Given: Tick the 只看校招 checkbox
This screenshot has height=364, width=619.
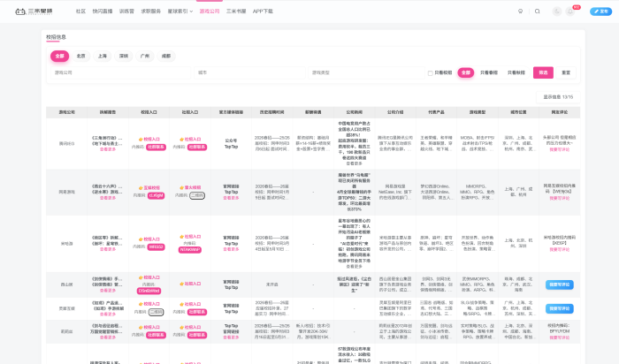Looking at the screenshot, I should pos(431,73).
